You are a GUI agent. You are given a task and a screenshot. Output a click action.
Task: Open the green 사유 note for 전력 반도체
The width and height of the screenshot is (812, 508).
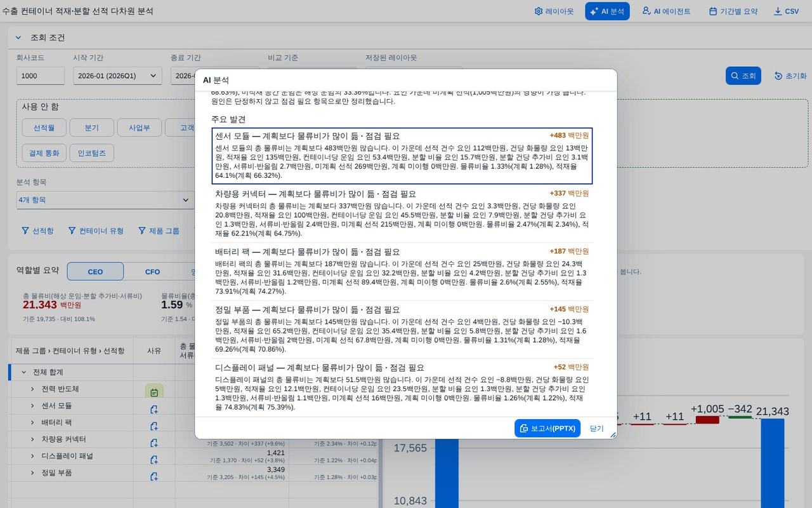(x=154, y=392)
